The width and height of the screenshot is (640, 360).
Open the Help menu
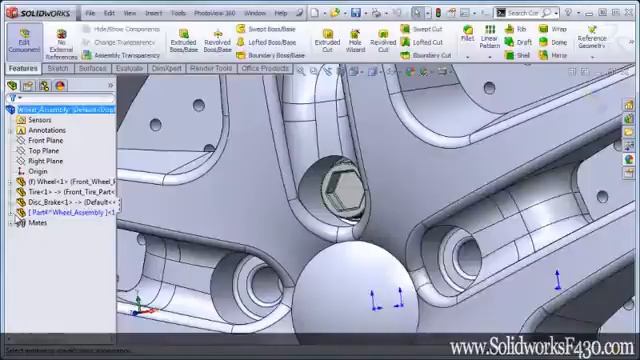click(280, 13)
